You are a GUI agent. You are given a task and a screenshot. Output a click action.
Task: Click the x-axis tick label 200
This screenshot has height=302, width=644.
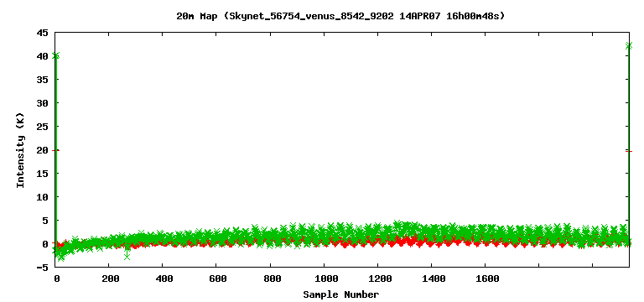click(x=109, y=279)
